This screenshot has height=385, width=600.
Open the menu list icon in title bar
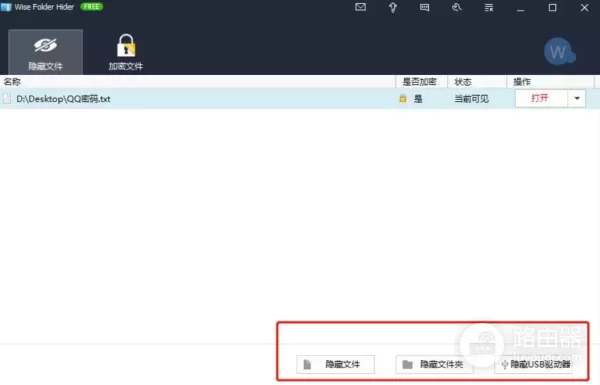pos(489,8)
